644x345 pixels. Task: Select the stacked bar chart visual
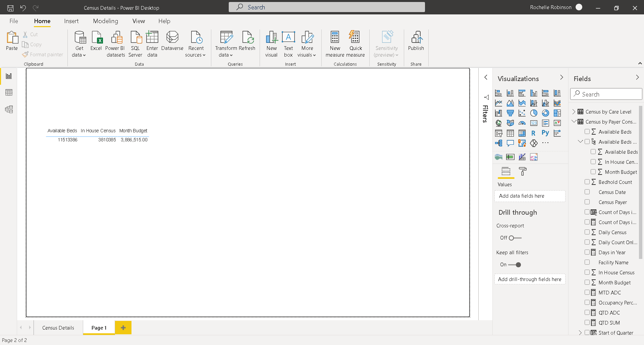(498, 93)
